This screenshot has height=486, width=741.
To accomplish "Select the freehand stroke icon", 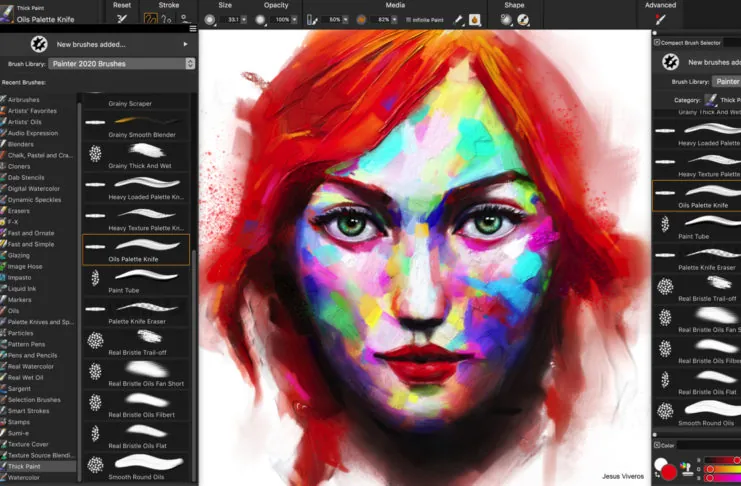I will [153, 19].
